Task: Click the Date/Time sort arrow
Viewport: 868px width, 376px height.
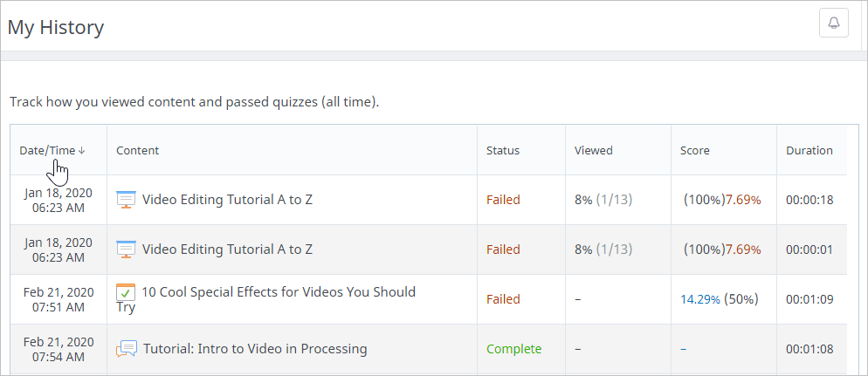Action: pos(82,150)
